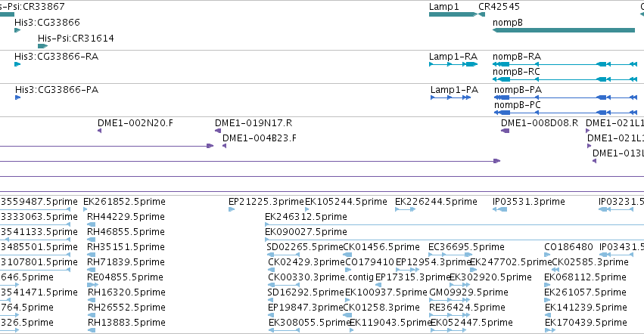Click the DME1-008D08.R feature glyph
The height and width of the screenshot is (334, 644).
coord(506,131)
